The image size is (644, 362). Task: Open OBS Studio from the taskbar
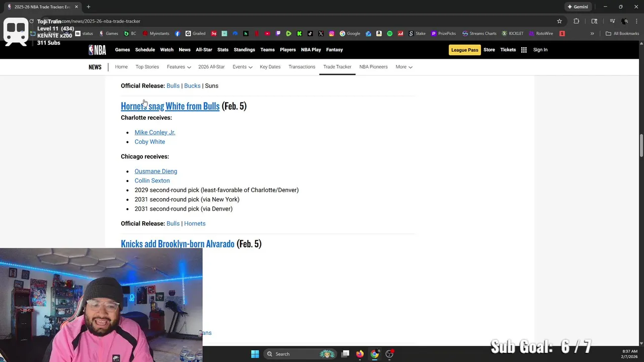pyautogui.click(x=389, y=354)
